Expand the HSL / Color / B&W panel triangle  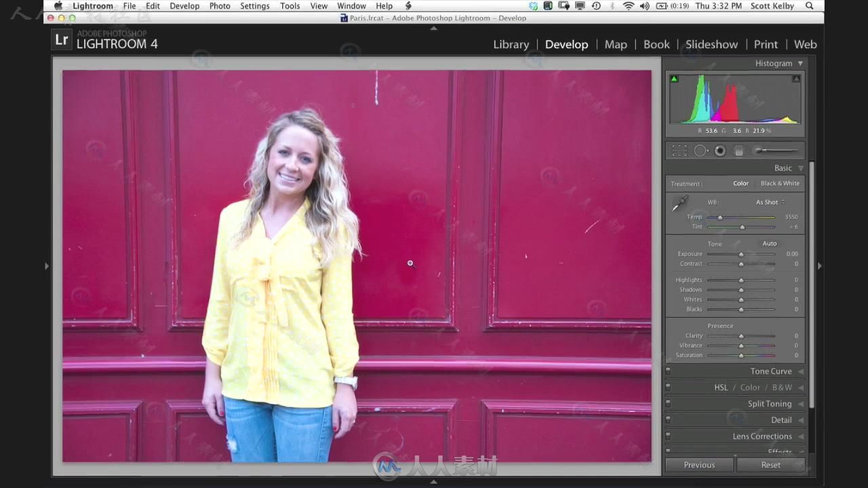(801, 388)
